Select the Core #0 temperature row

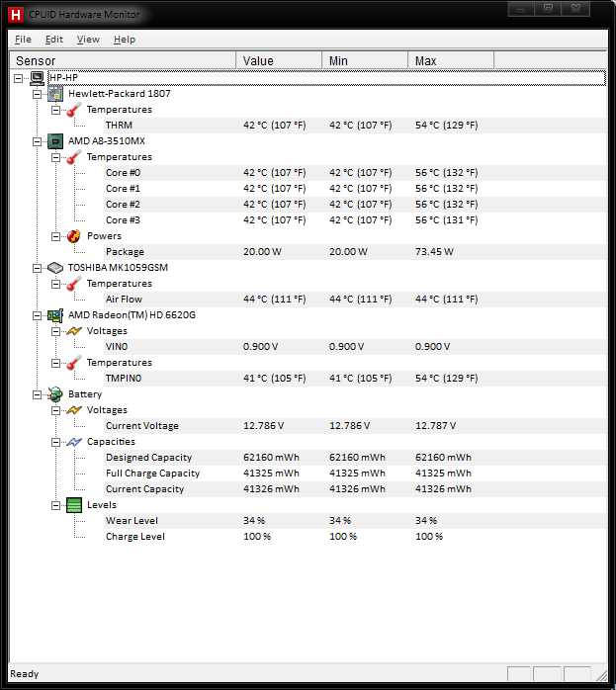click(x=355, y=173)
